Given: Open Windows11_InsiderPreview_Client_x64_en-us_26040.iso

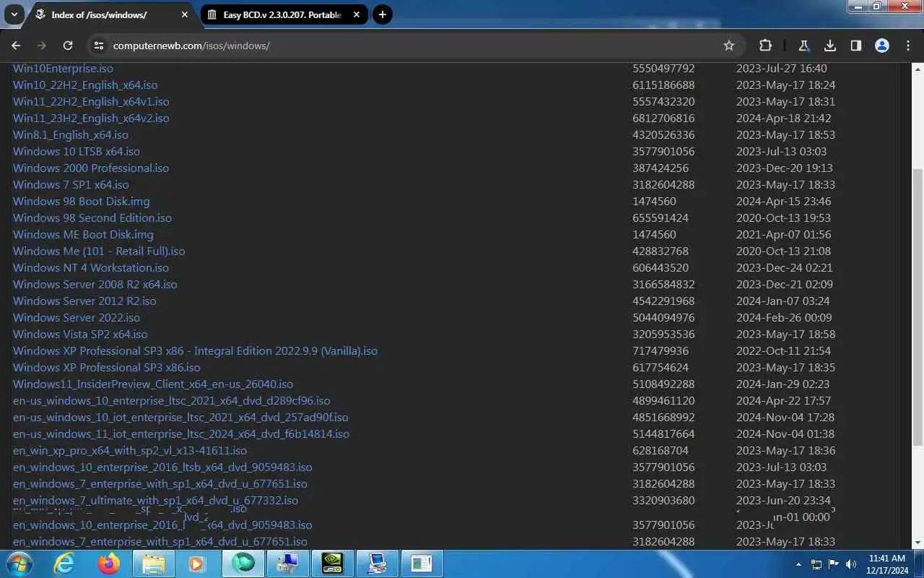Looking at the screenshot, I should (x=153, y=384).
